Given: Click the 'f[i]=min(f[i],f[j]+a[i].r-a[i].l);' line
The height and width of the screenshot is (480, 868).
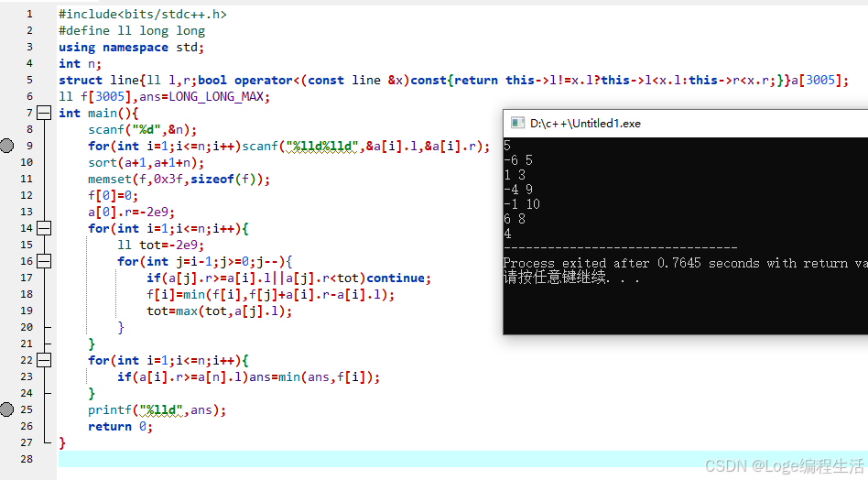Looking at the screenshot, I should [x=271, y=295].
